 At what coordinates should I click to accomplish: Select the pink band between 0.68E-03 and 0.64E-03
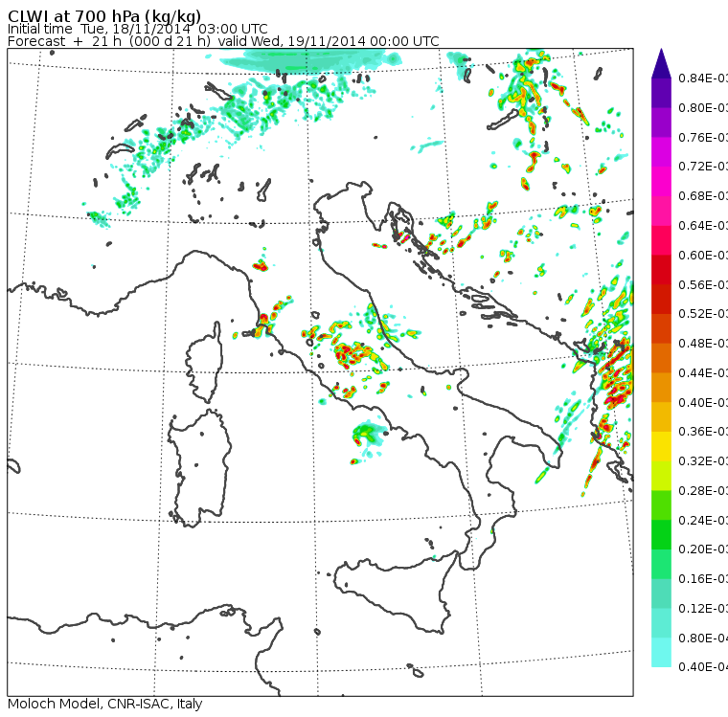[661, 211]
